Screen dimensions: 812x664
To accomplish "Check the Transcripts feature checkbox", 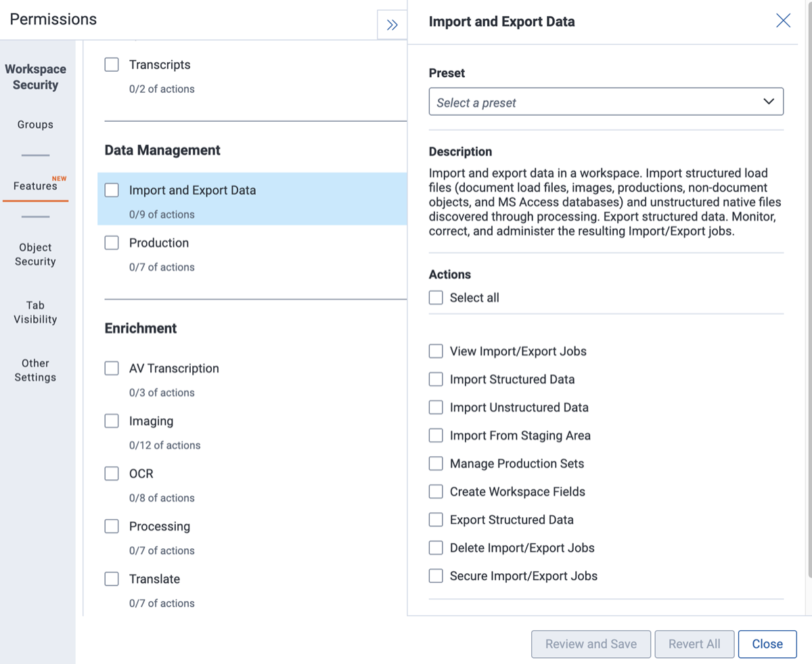I will [112, 65].
